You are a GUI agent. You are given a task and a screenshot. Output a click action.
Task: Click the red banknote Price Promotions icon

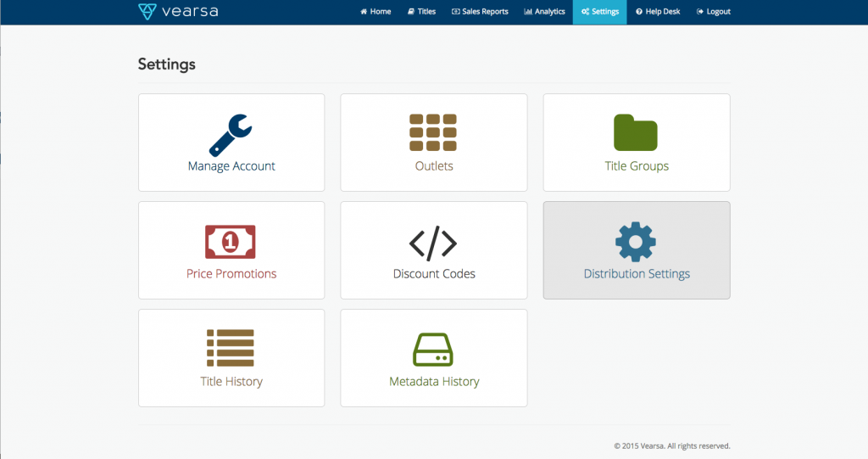(x=231, y=242)
